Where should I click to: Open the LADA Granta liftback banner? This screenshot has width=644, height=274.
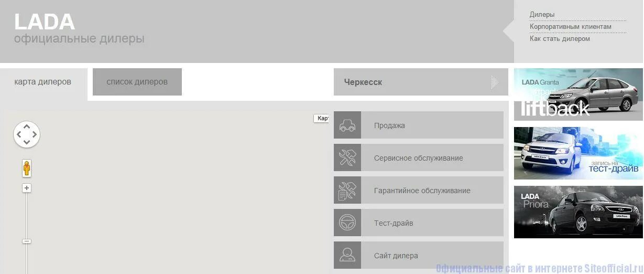click(x=578, y=94)
